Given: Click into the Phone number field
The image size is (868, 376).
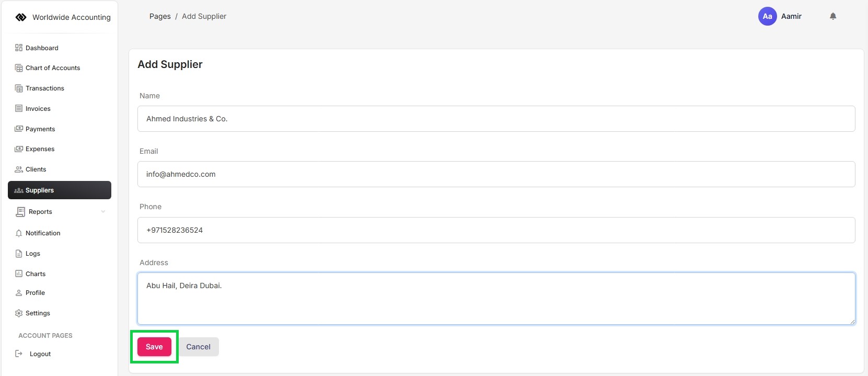Looking at the screenshot, I should (496, 230).
